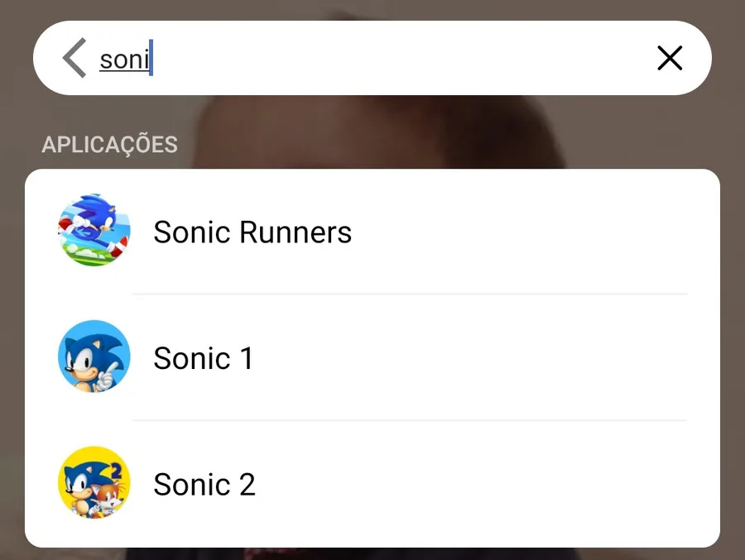Click the divider below Sonic 1

pyautogui.click(x=410, y=420)
